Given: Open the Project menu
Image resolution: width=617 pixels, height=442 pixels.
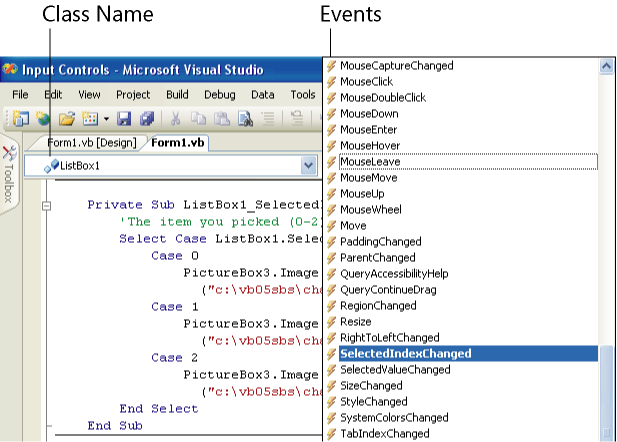Looking at the screenshot, I should point(133,94).
